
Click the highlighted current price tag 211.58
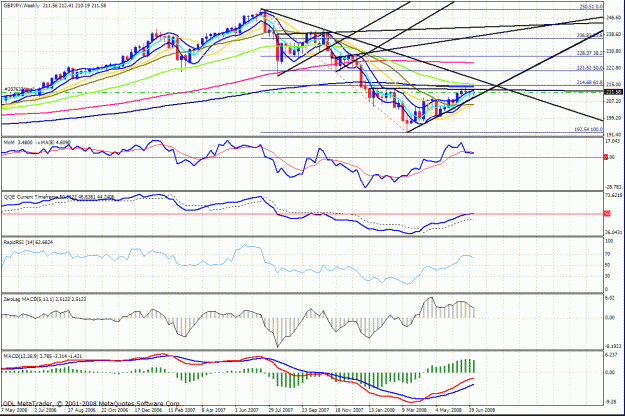tap(614, 92)
